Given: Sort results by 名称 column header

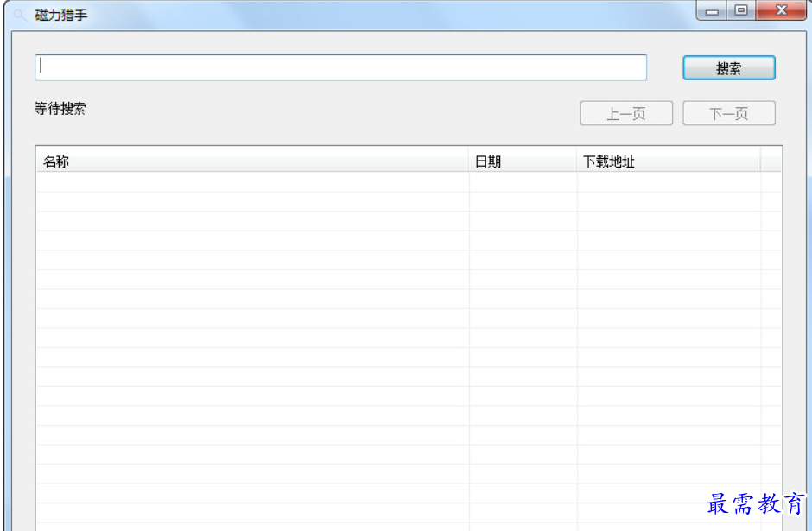Looking at the screenshot, I should 252,161.
